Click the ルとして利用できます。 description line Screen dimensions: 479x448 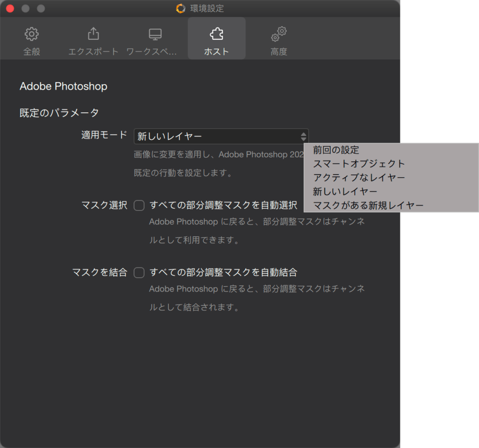[194, 240]
